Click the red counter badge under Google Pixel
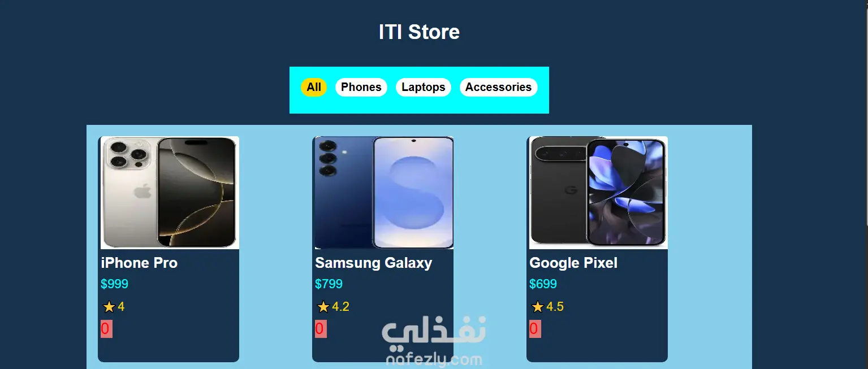 pyautogui.click(x=535, y=329)
